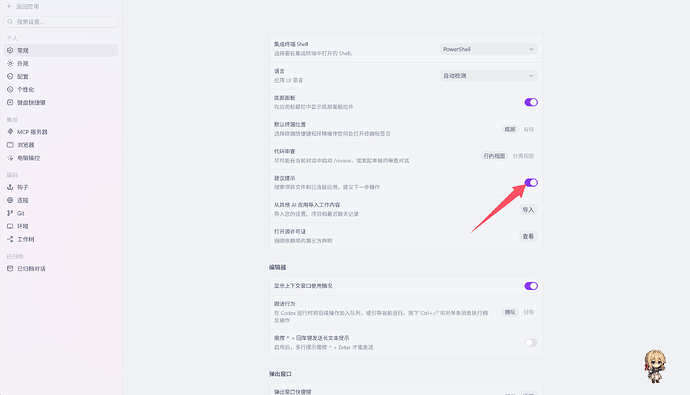Choose 行内视图 for 代码审查
690x395 pixels.
tap(494, 156)
